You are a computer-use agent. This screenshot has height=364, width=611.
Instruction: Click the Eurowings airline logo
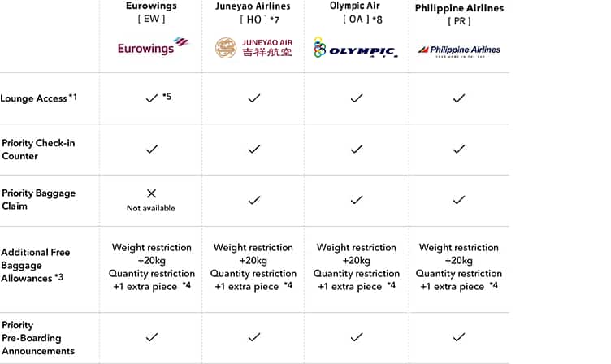click(x=152, y=46)
